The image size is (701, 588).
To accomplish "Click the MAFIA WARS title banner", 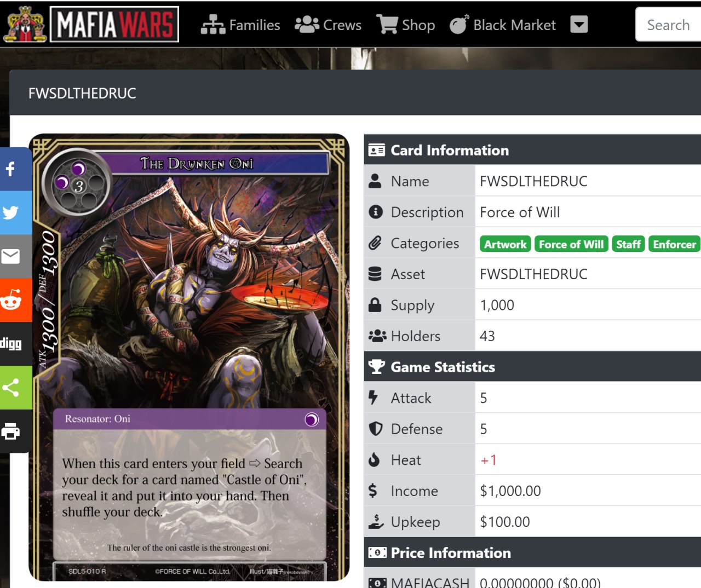I will pos(114,25).
